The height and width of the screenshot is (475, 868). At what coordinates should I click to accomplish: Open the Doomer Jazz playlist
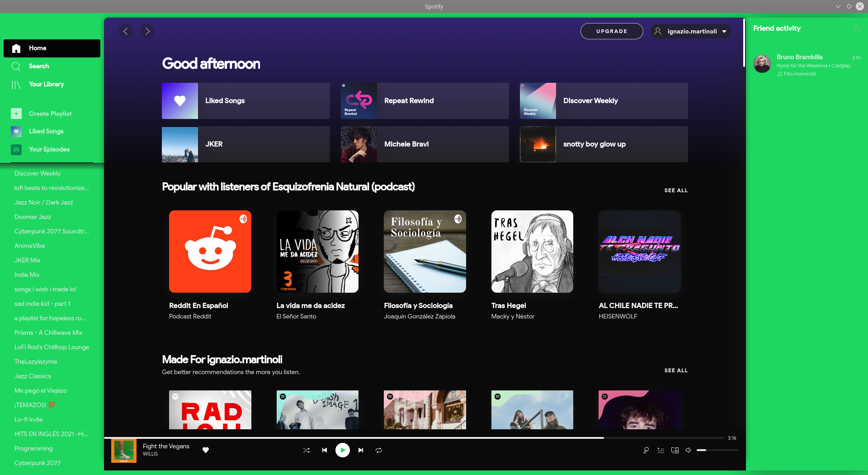[33, 217]
